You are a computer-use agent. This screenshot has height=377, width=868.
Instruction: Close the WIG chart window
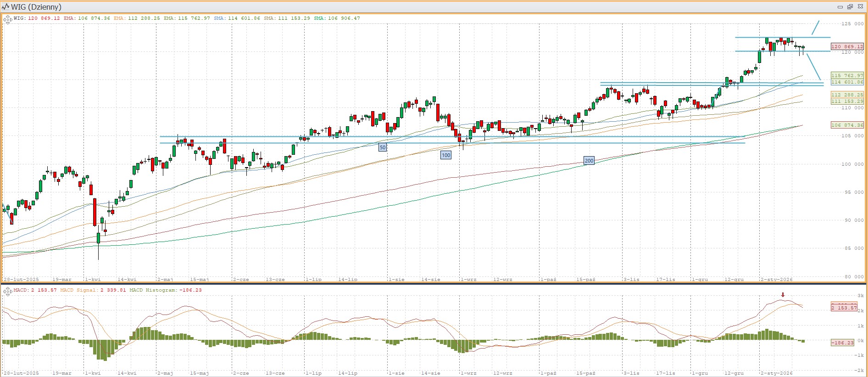(x=860, y=7)
